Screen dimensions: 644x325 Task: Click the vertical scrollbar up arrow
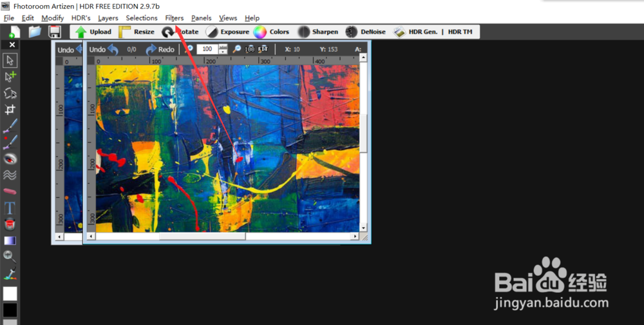pos(363,58)
